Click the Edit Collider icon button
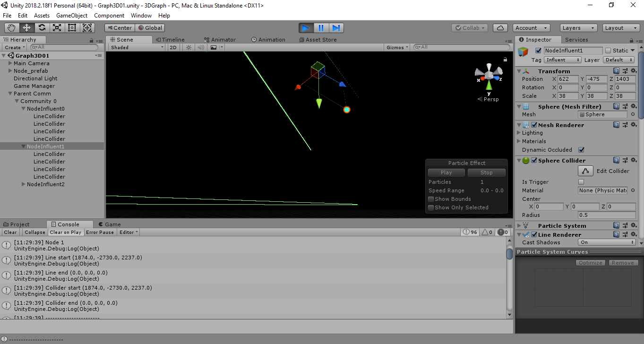The height and width of the screenshot is (344, 644). point(585,171)
